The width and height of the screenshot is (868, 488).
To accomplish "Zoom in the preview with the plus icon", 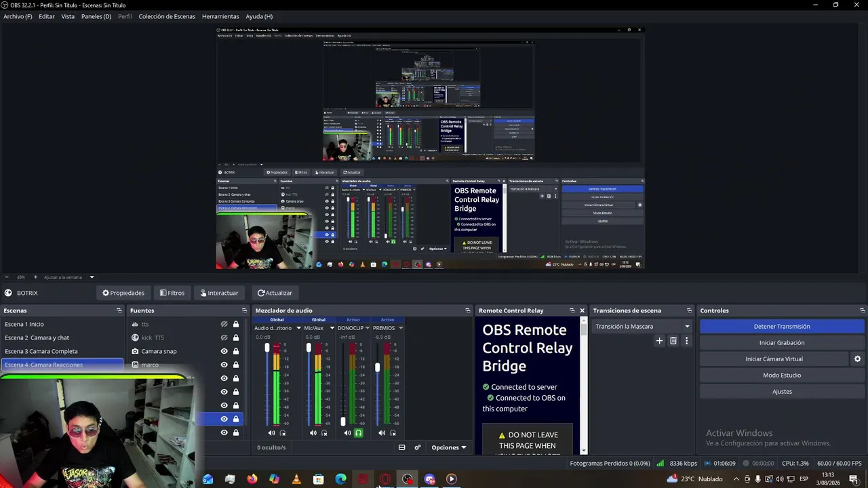I will 36,277.
